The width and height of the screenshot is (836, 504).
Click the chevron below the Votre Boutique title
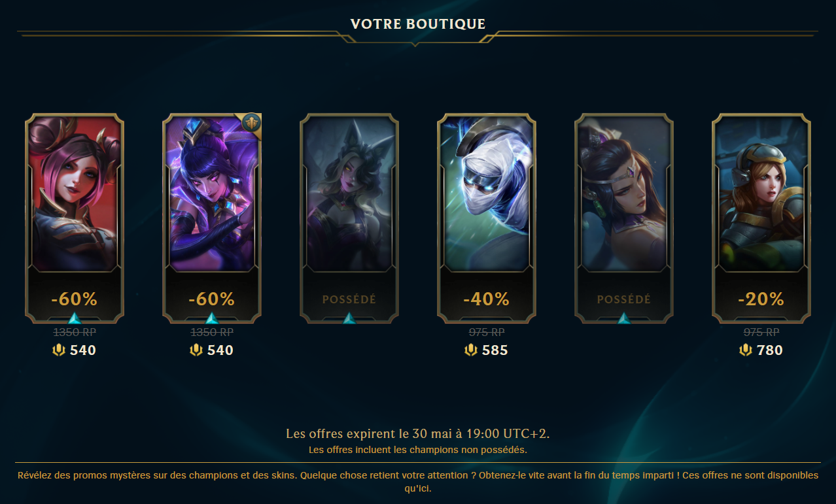(415, 43)
